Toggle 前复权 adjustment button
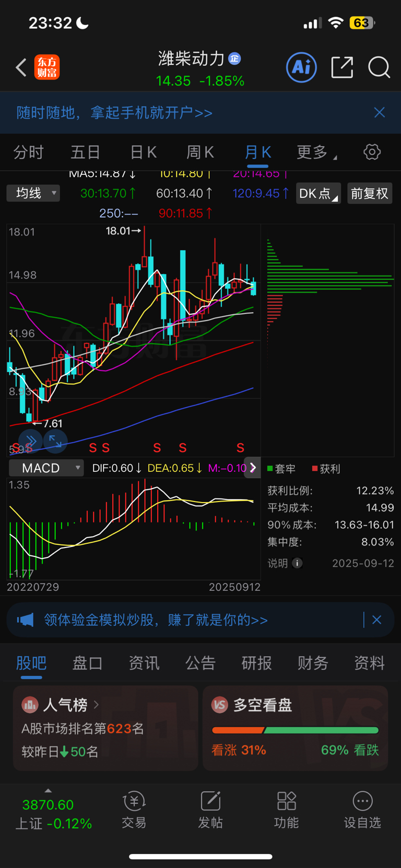 tap(370, 193)
